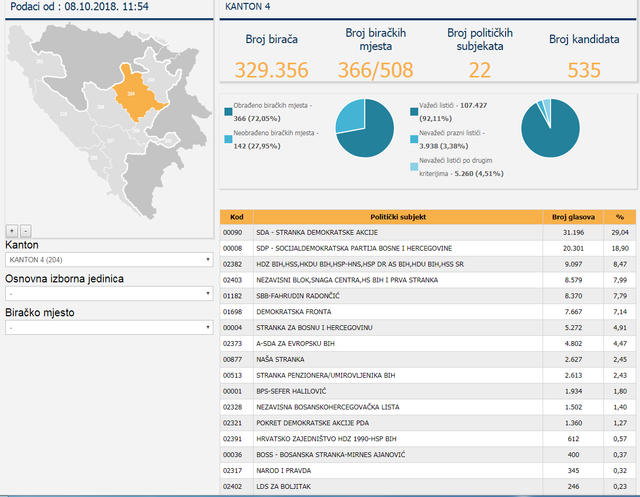Click the Broj birača value 329.356
This screenshot has height=497, width=640.
pos(271,70)
